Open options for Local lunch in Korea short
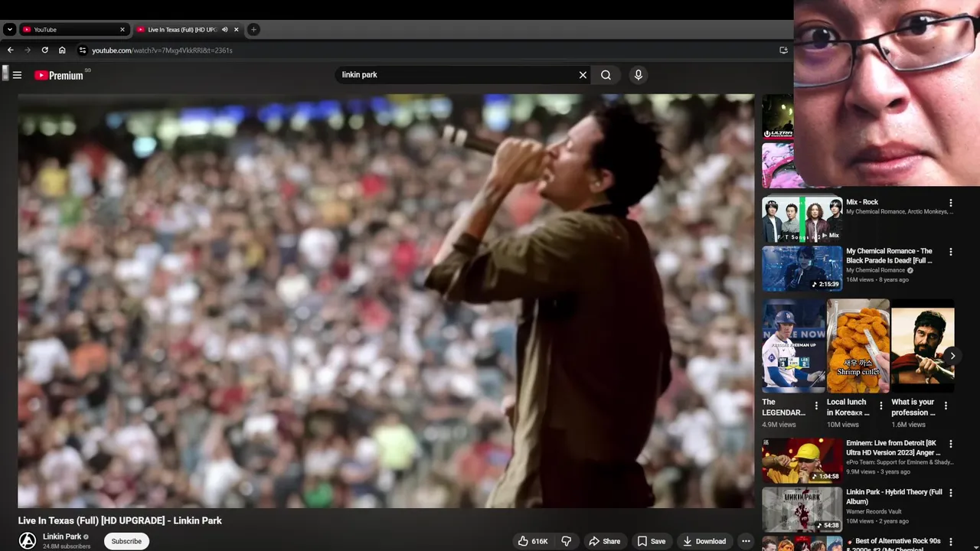Image resolution: width=980 pixels, height=551 pixels. point(880,406)
